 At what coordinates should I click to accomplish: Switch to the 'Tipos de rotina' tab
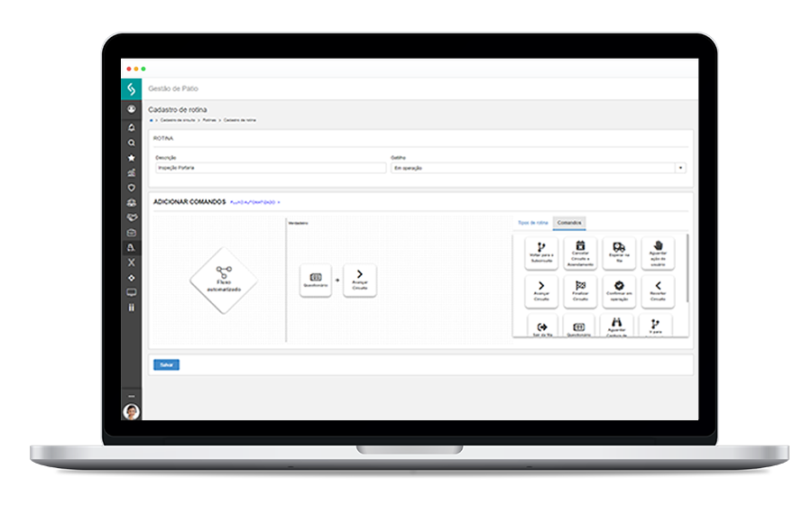(532, 222)
